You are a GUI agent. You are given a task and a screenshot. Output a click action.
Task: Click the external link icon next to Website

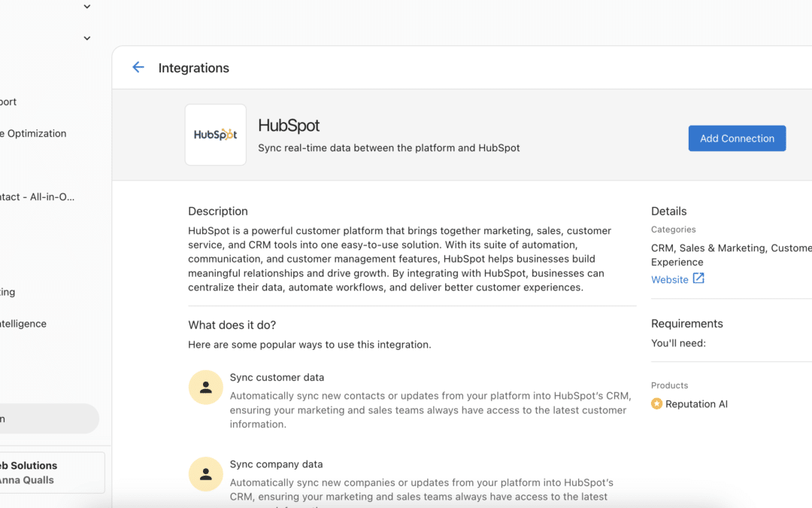[698, 278]
